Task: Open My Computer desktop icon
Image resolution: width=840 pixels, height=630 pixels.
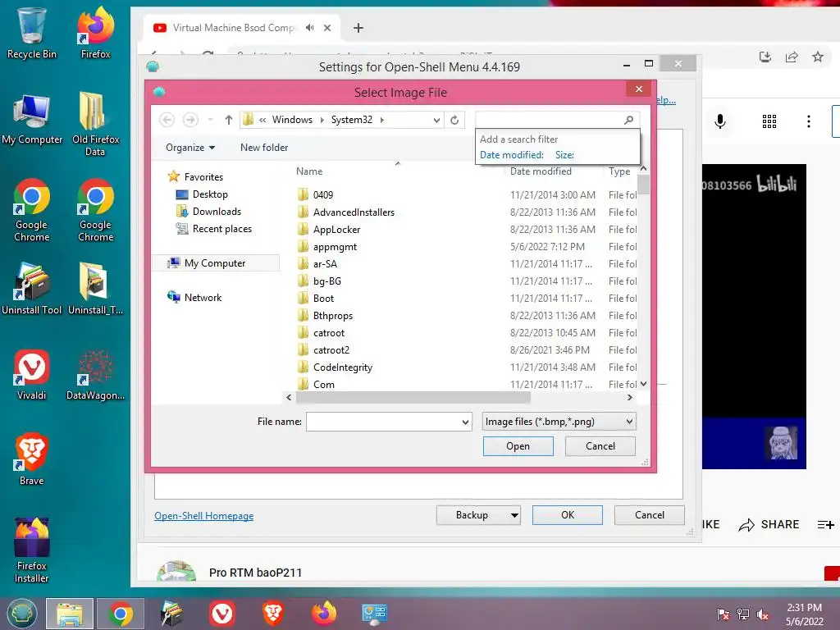Action: point(32,119)
